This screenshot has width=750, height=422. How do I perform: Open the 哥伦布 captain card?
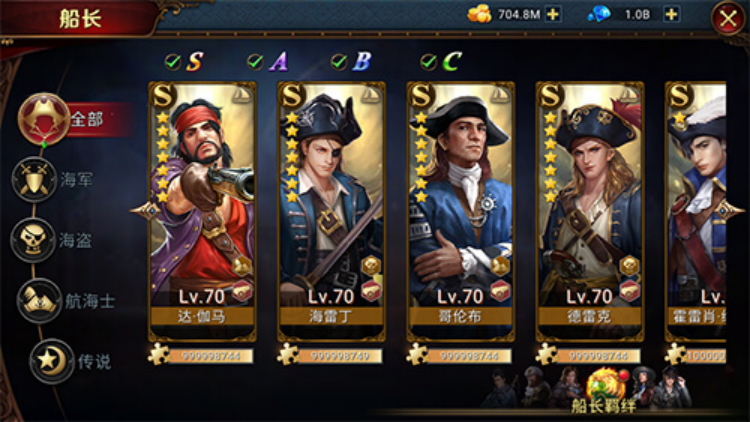460,211
